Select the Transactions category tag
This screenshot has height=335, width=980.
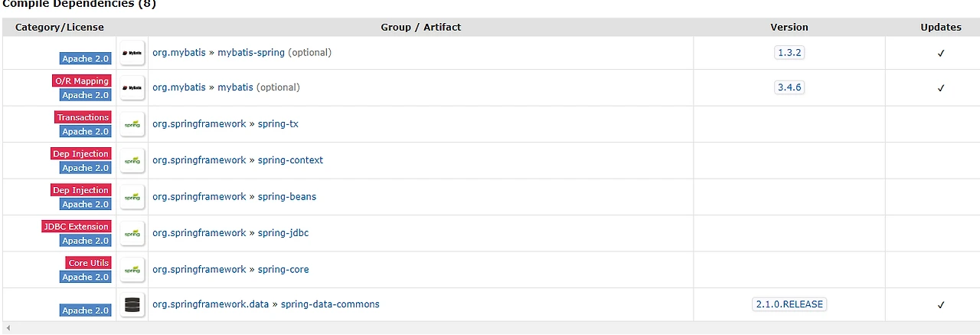(83, 117)
